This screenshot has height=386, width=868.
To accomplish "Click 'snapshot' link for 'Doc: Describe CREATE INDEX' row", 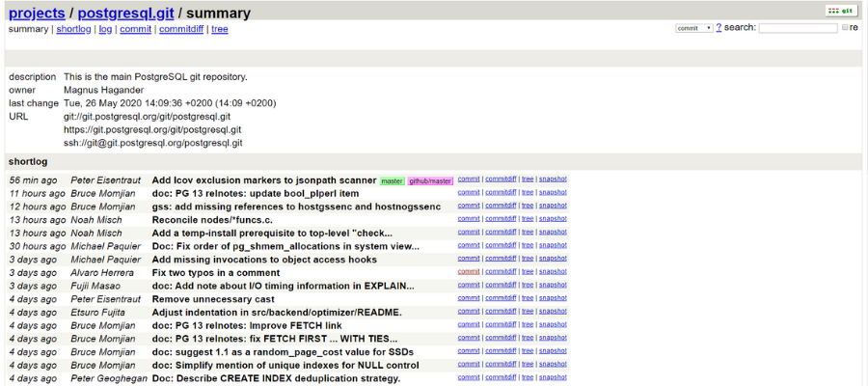I will click(553, 377).
